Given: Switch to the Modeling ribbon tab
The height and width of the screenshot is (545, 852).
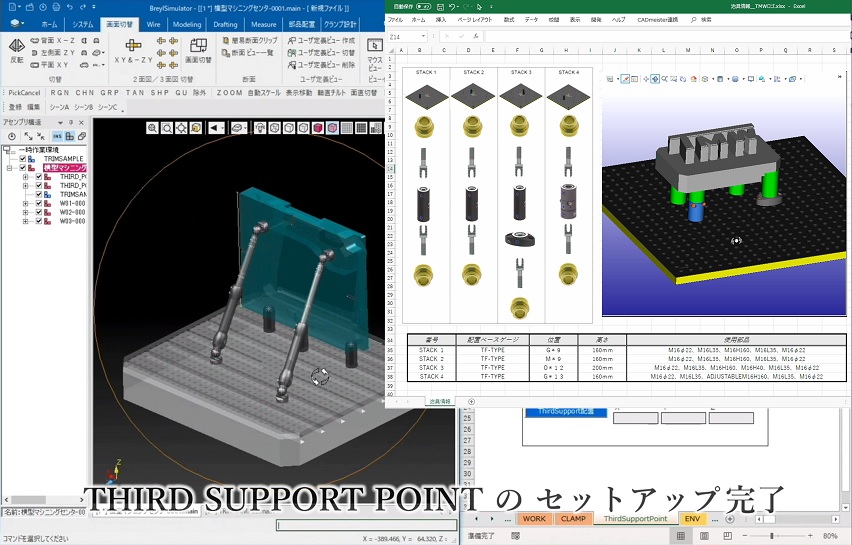Looking at the screenshot, I should click(x=187, y=24).
